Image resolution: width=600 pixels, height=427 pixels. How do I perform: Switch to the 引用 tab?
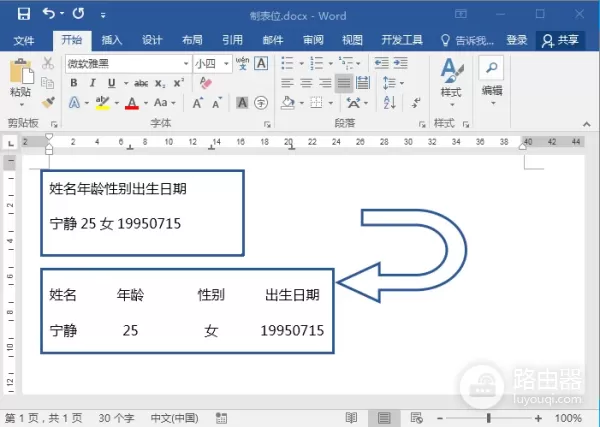click(x=233, y=40)
